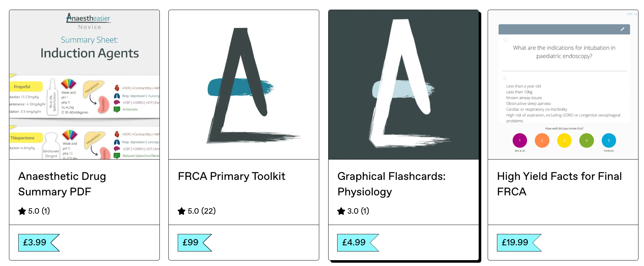Click the pencil edit icon on flashcard header

(623, 29)
